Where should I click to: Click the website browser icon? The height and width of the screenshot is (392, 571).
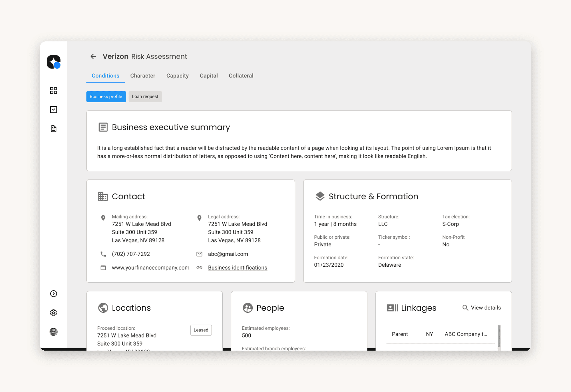click(103, 268)
